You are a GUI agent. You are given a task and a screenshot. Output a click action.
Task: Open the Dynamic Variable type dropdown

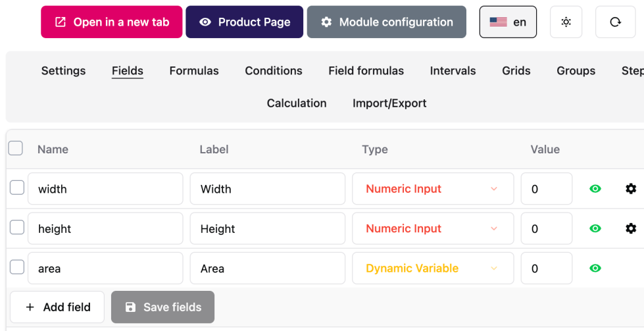(x=432, y=268)
